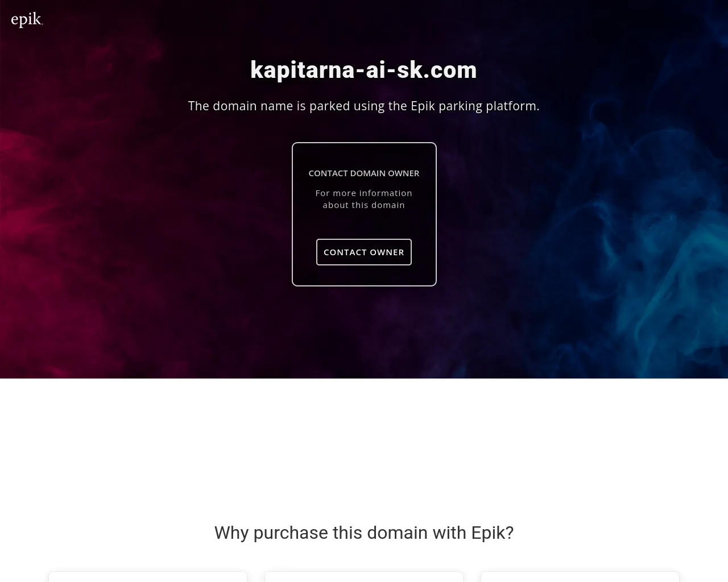728x582 pixels.
Task: Click 'kapitarna' in the domain title
Action: click(x=301, y=70)
